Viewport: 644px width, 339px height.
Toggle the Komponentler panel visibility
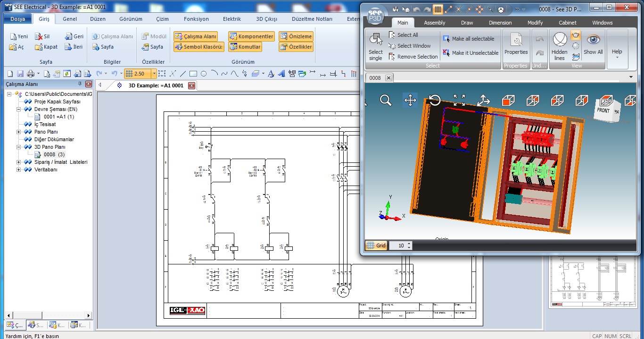click(251, 36)
